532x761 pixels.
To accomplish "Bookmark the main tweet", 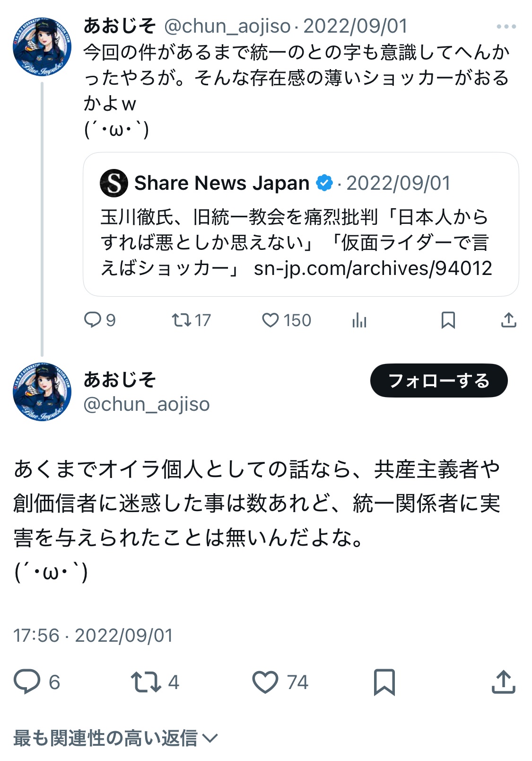I will click(x=384, y=681).
